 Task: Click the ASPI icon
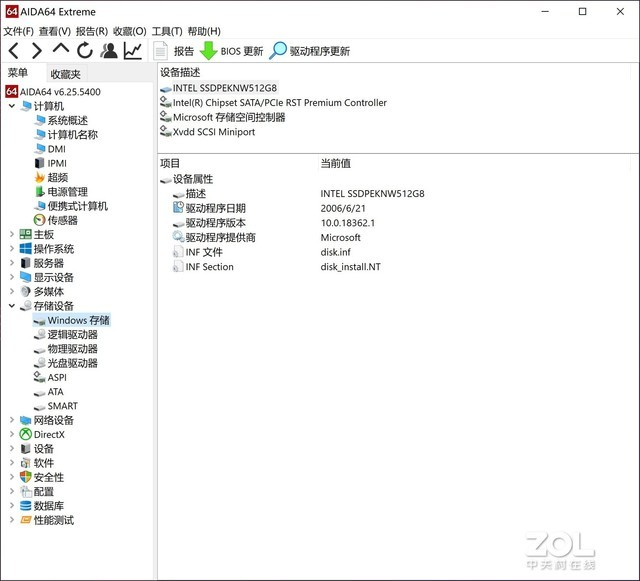tap(40, 377)
